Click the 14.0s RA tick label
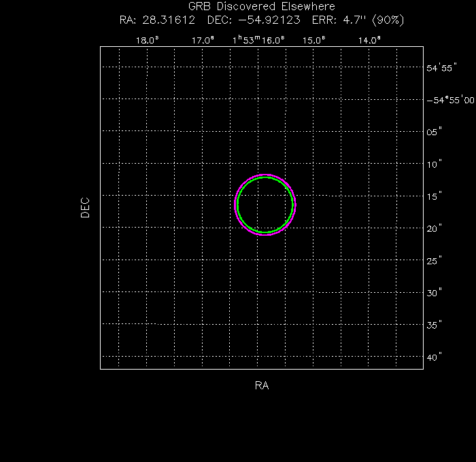This screenshot has height=462, width=476. (369, 40)
